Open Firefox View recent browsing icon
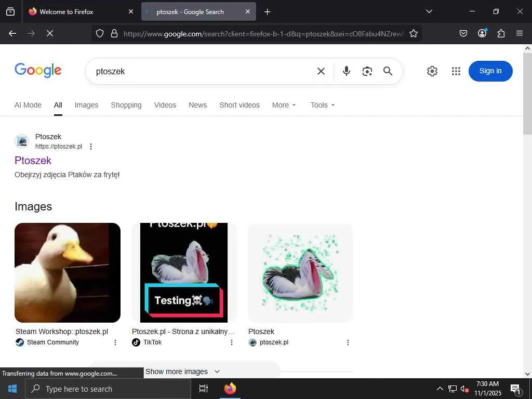 pyautogui.click(x=10, y=11)
